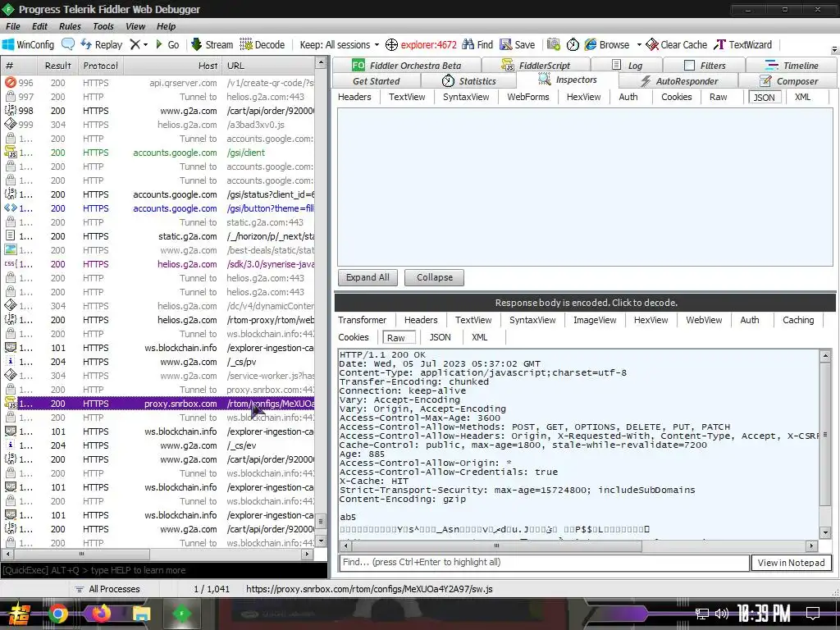The height and width of the screenshot is (630, 840).
Task: Select response Transformer tab
Action: tap(362, 320)
